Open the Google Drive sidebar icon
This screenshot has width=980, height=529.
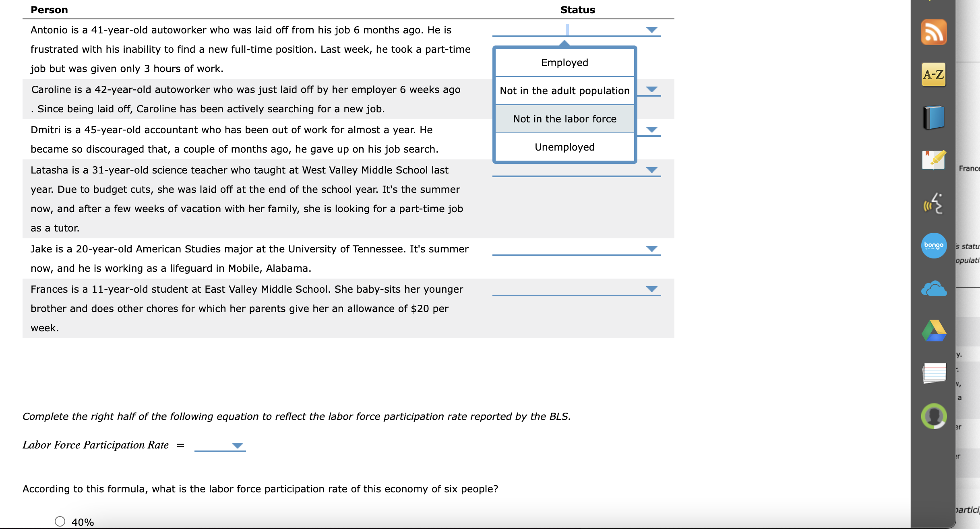tap(934, 329)
